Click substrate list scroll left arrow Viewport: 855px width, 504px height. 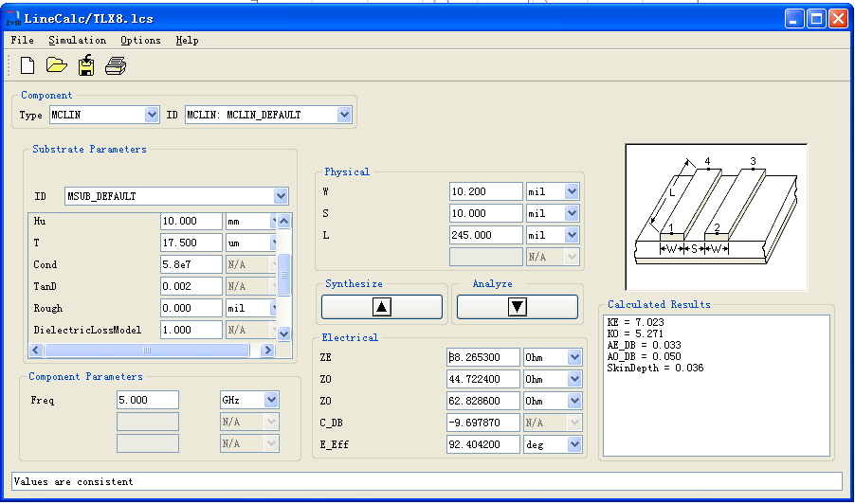(36, 350)
